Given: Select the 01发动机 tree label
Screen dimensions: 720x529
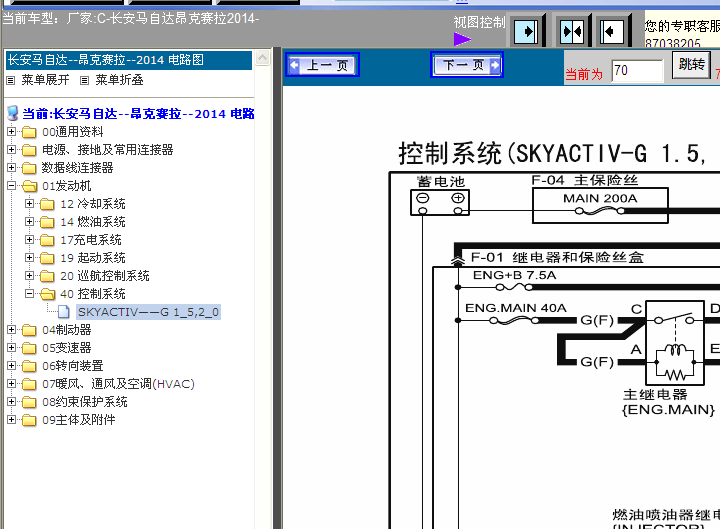Looking at the screenshot, I should pos(67,186).
